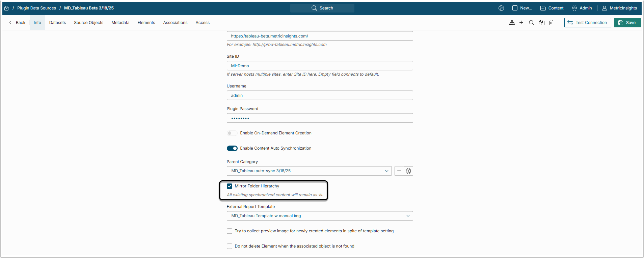Click the Test Connection button

coord(588,23)
